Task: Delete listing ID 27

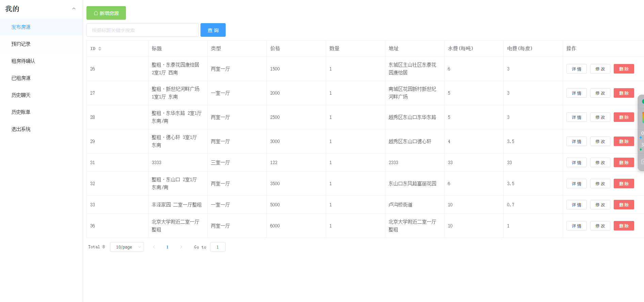Action: click(x=624, y=93)
